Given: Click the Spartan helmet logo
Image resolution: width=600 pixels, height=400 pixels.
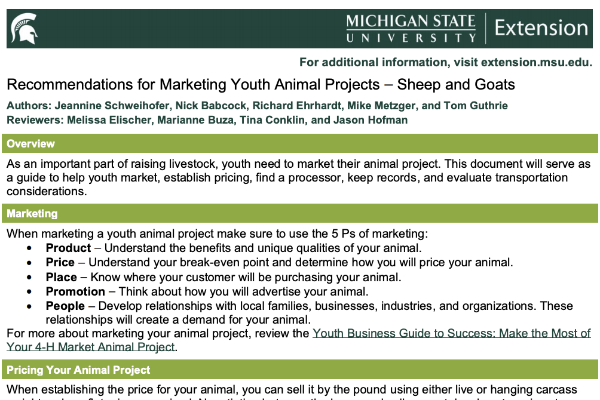Looking at the screenshot, I should tap(24, 28).
